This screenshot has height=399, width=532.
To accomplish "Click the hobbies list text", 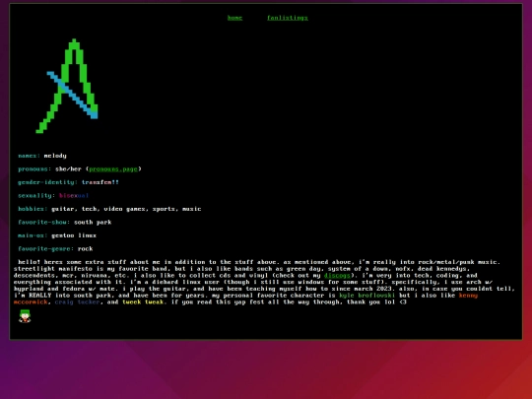I will point(126,209).
